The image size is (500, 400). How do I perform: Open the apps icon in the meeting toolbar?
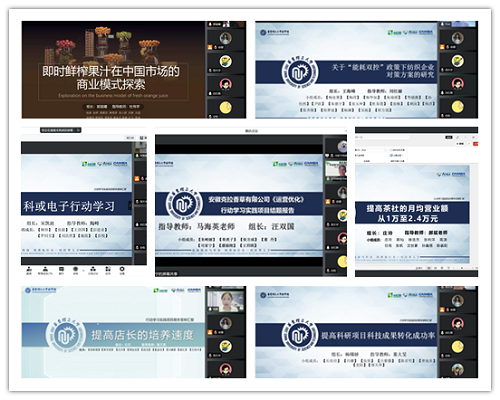(108, 270)
